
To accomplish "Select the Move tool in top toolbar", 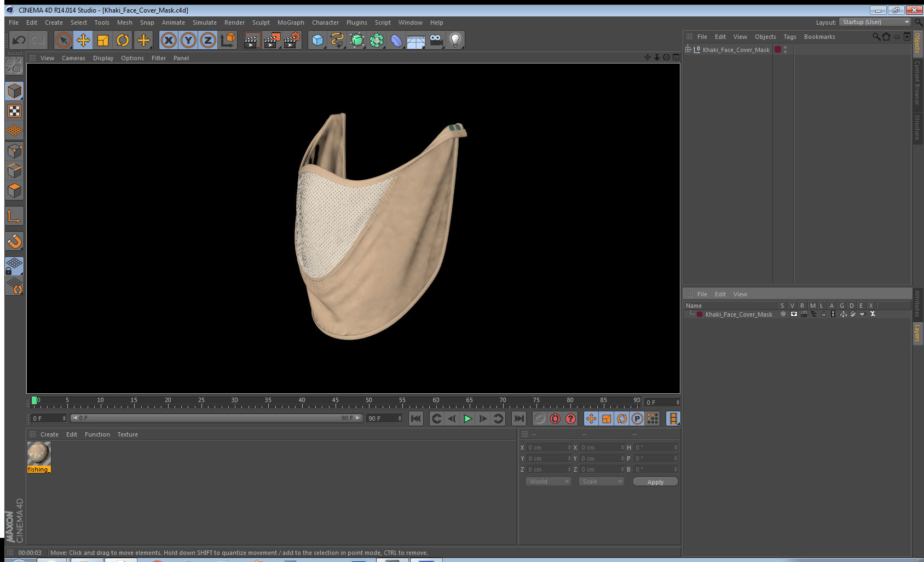I will 83,40.
